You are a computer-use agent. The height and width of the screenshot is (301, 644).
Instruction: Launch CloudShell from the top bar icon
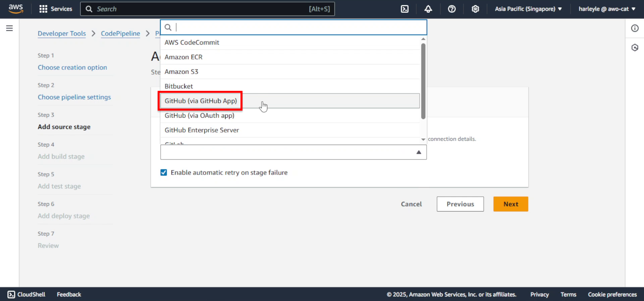click(405, 9)
